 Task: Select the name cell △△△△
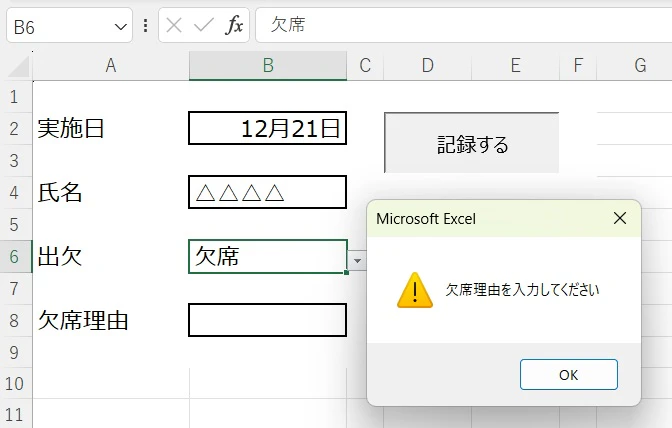(267, 192)
